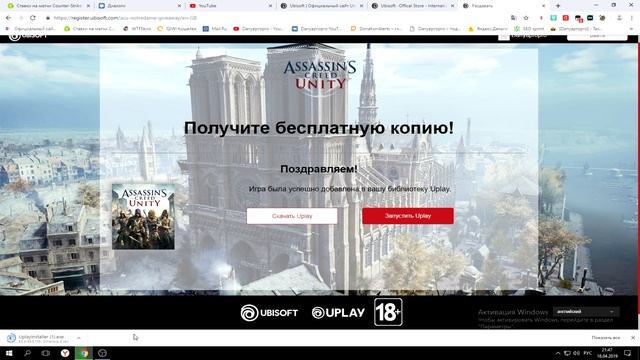Open the Chrome profile avatar icon

pos(619,18)
